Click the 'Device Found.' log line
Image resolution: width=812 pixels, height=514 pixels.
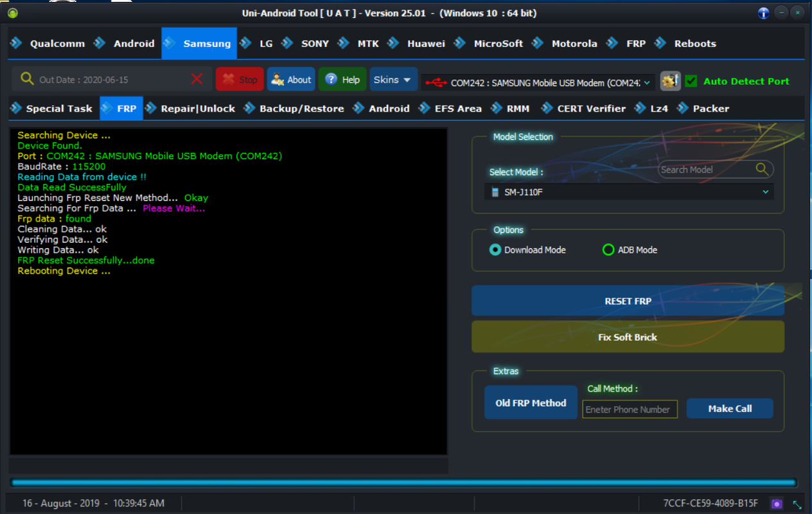(x=50, y=146)
